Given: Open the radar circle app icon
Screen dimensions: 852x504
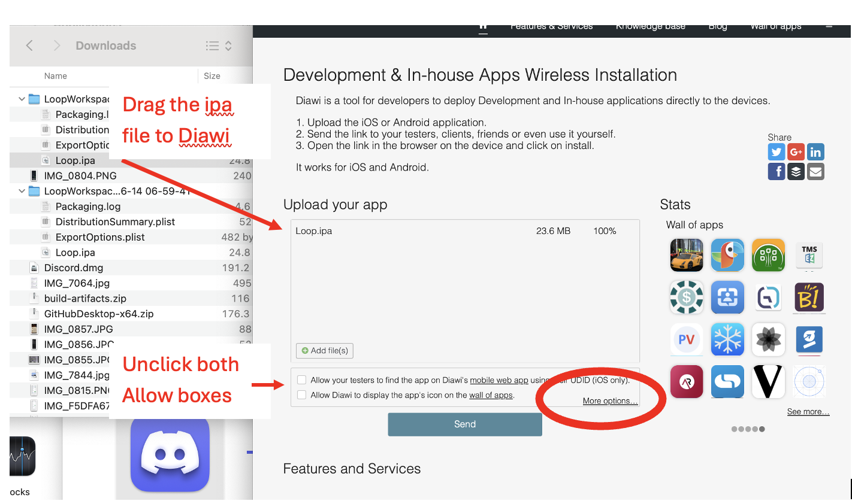Looking at the screenshot, I should point(809,381).
